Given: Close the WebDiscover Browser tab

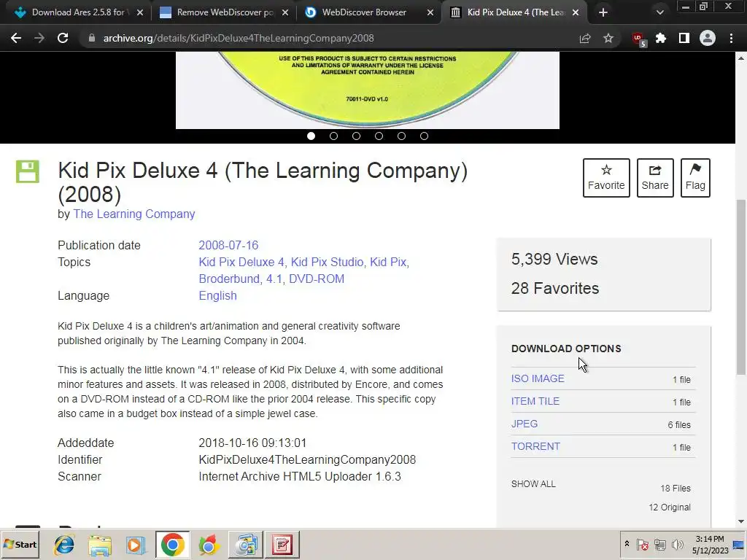Looking at the screenshot, I should [x=430, y=13].
